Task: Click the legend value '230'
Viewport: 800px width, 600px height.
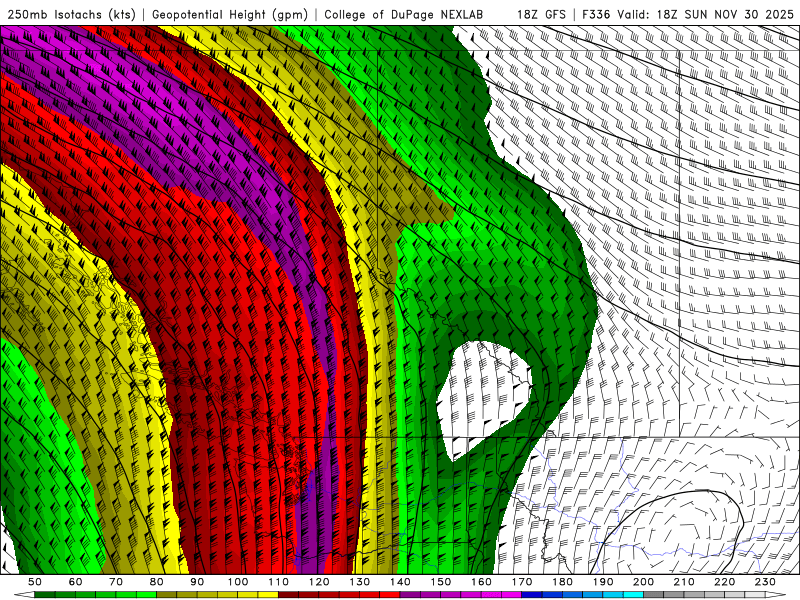Action: 765,582
